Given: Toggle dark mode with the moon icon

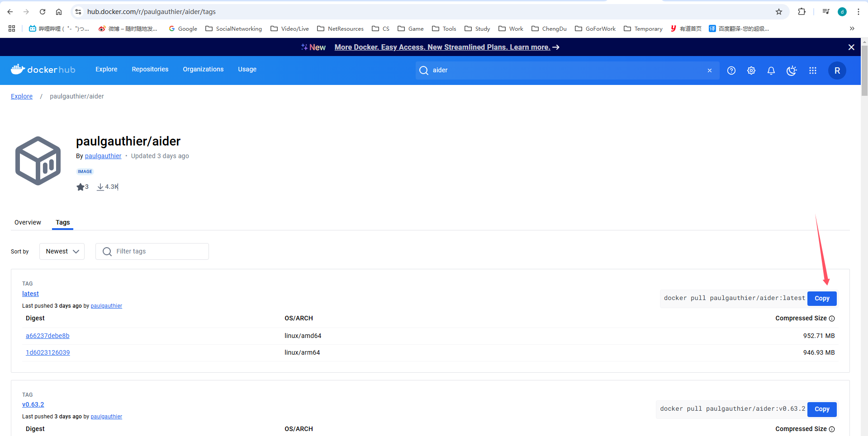Looking at the screenshot, I should point(792,70).
